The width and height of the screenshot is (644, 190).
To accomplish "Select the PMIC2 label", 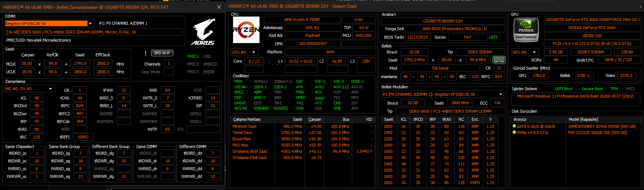I will tap(193, 64).
